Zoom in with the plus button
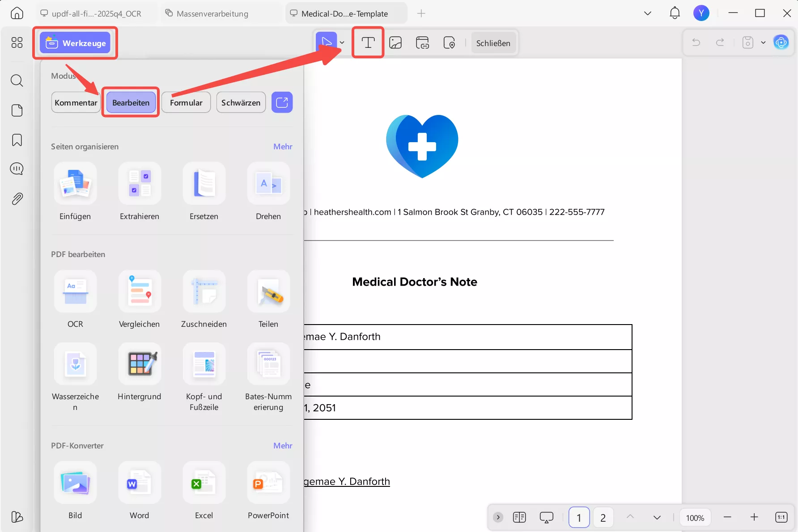Image resolution: width=798 pixels, height=532 pixels. [754, 517]
